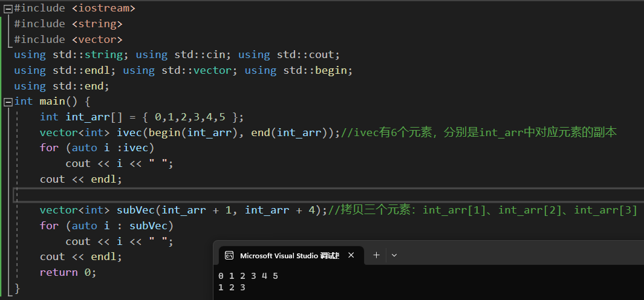Collapse the #include directives block
Viewport: 644px width, 300px height.
(8, 8)
